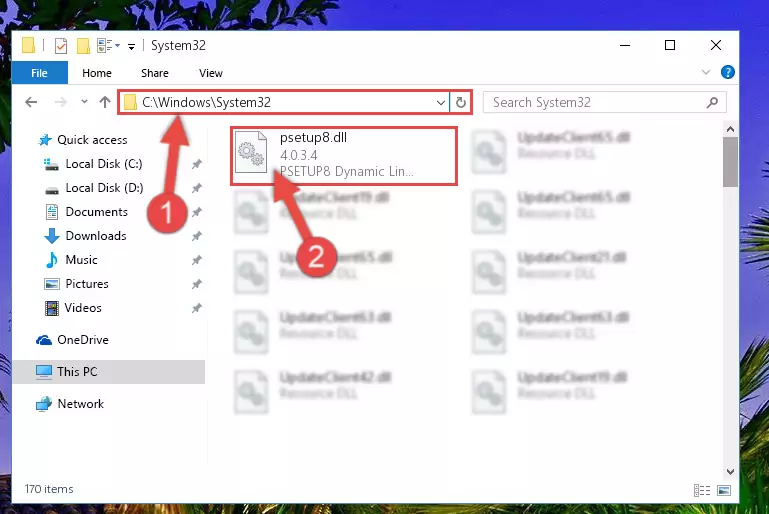Select the psetup8.dll file

point(344,155)
